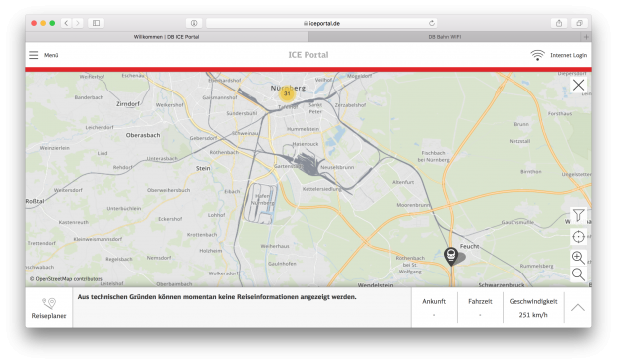Go forward in Safari browser

tap(78, 23)
